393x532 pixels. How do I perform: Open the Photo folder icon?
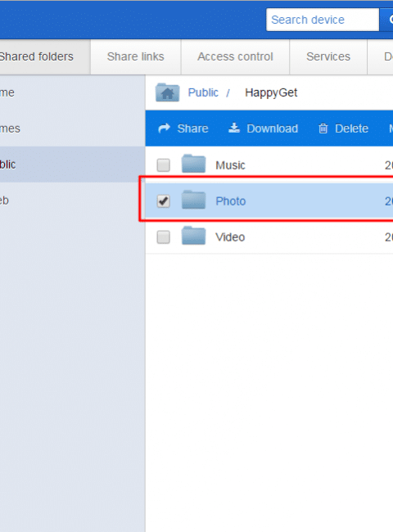[x=193, y=200]
